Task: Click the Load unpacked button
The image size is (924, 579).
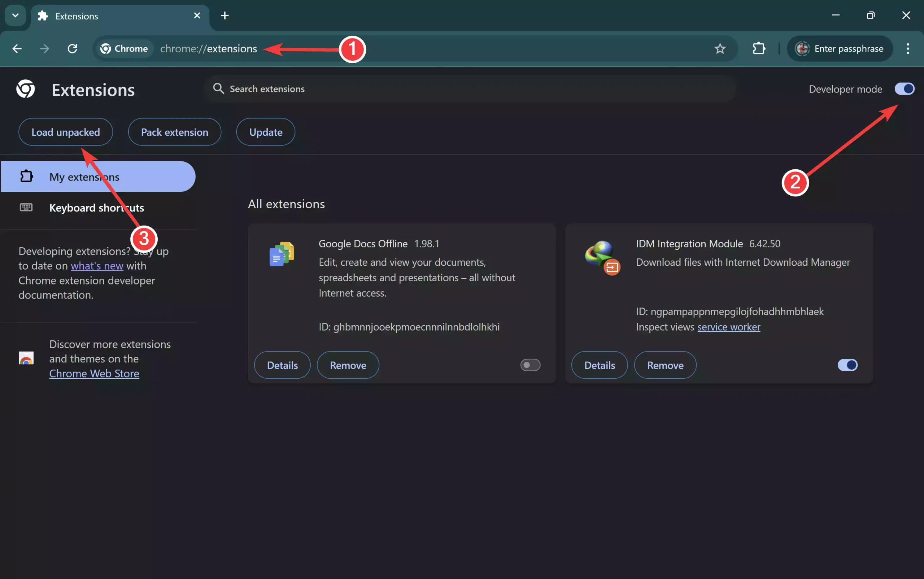Action: [x=65, y=132]
